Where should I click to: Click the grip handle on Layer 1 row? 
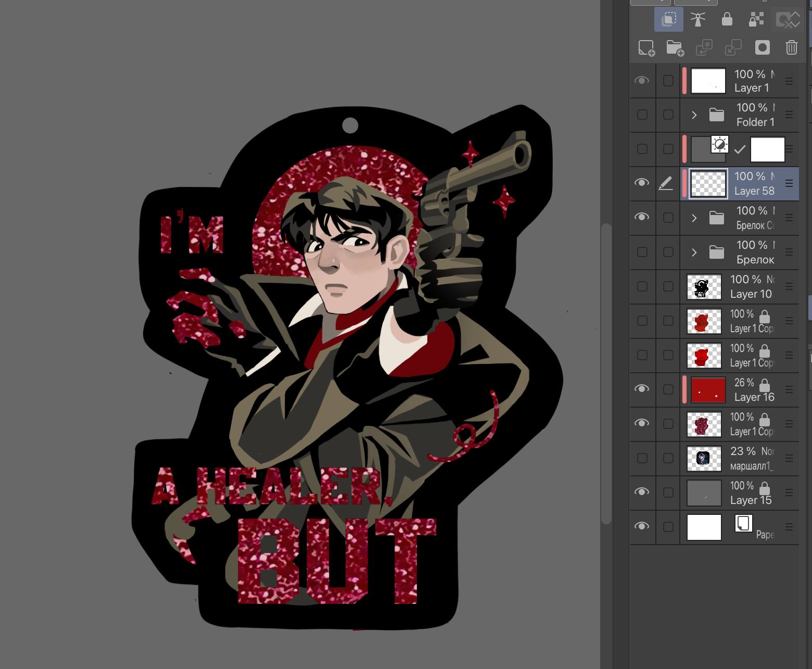789,81
